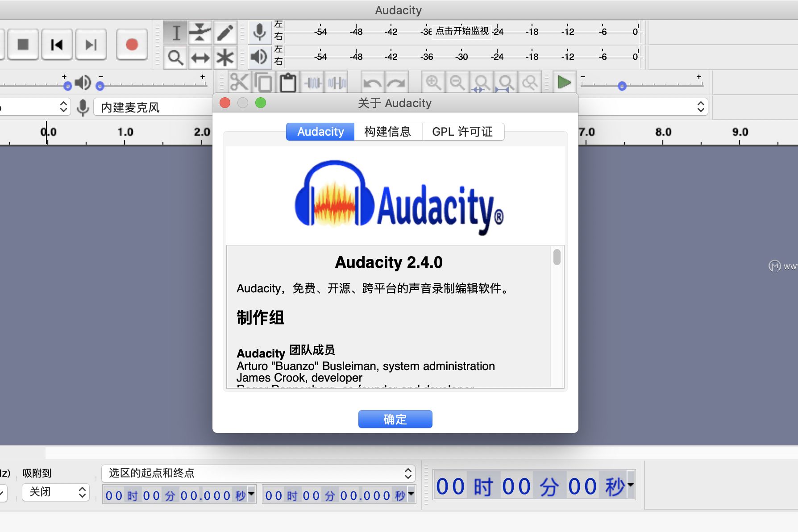
Task: Click the Paste clipboard icon
Action: 287,82
